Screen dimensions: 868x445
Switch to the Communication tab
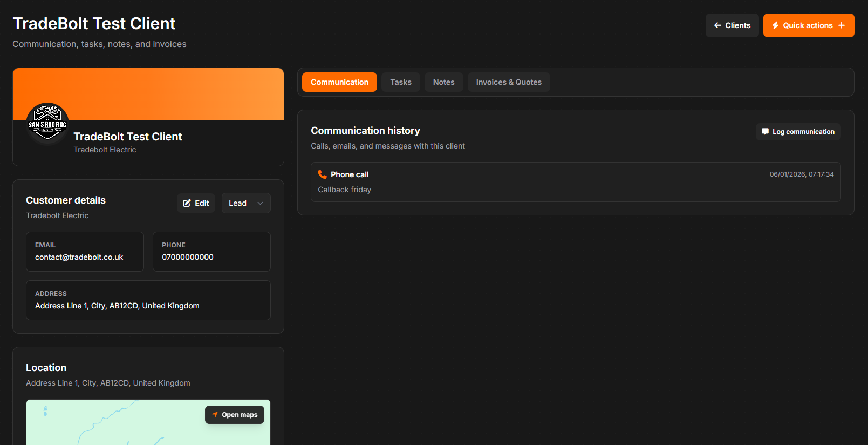[x=339, y=82]
